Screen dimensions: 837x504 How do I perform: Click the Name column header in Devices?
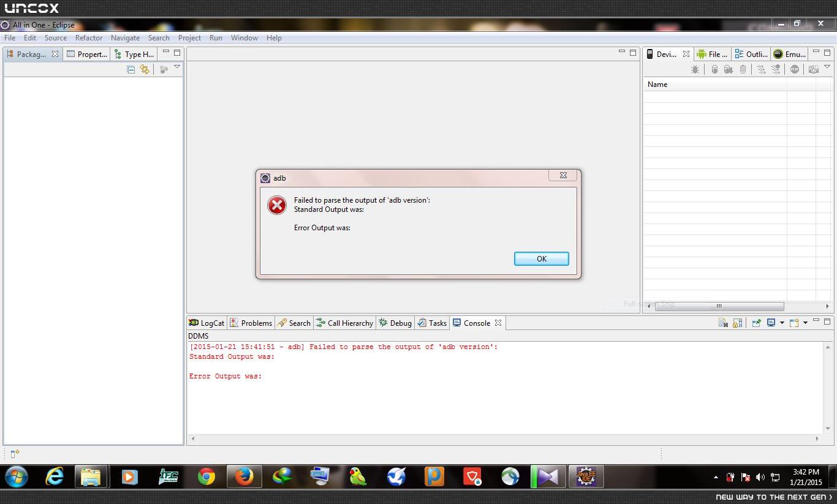tap(715, 85)
